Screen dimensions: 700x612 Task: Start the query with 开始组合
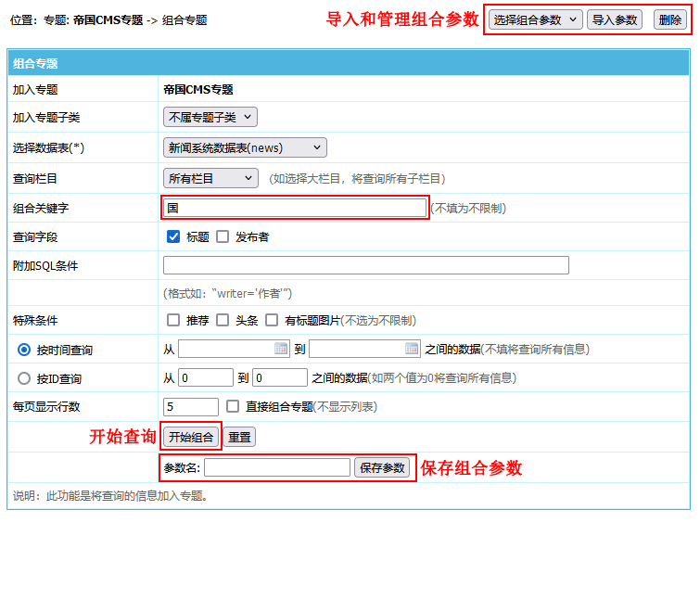point(191,437)
